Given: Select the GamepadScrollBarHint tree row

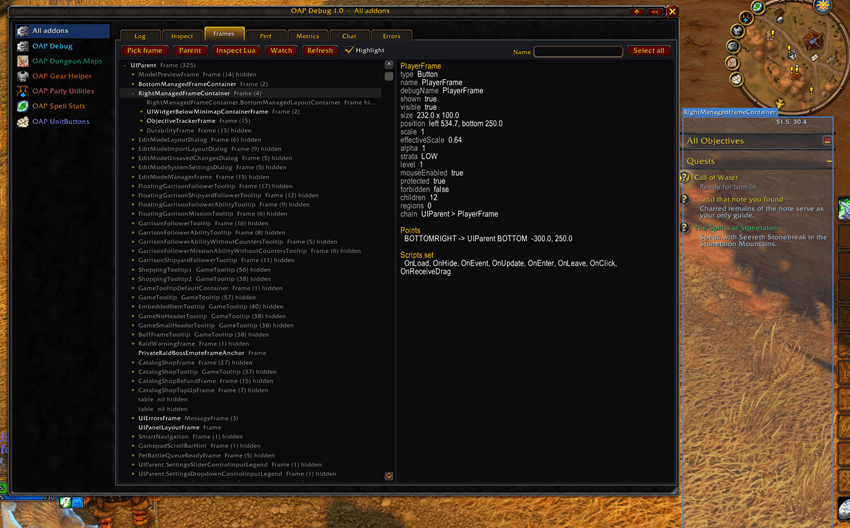Looking at the screenshot, I should coord(251,446).
